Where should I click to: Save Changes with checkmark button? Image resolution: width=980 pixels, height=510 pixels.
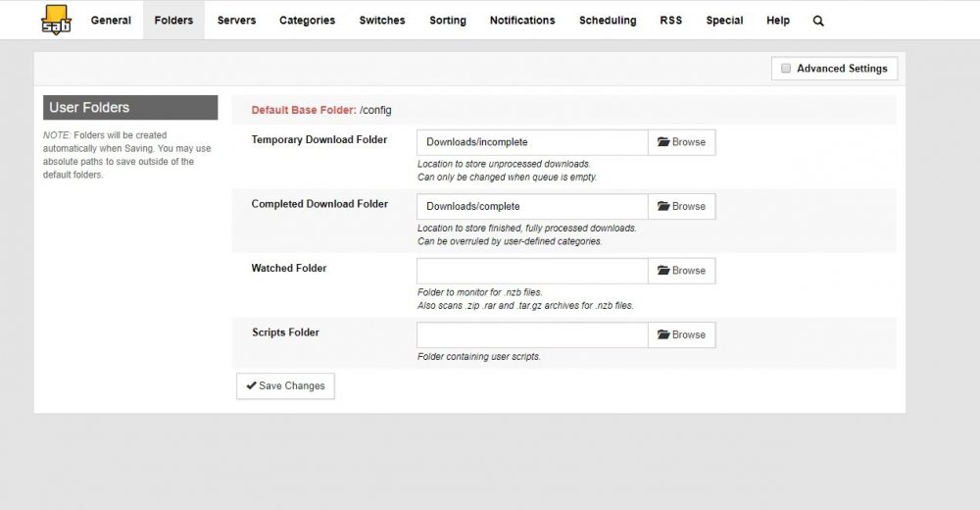(285, 386)
